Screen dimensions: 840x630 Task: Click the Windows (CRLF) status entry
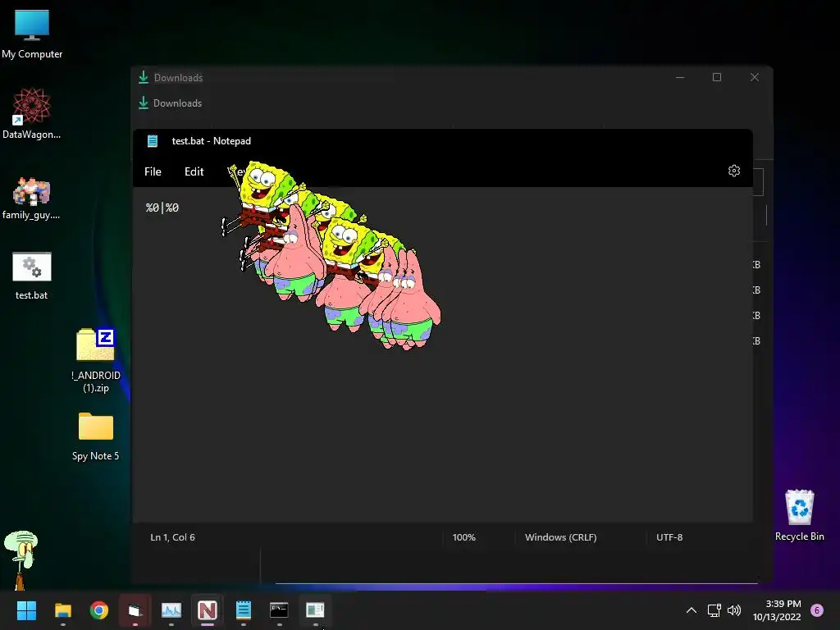560,537
